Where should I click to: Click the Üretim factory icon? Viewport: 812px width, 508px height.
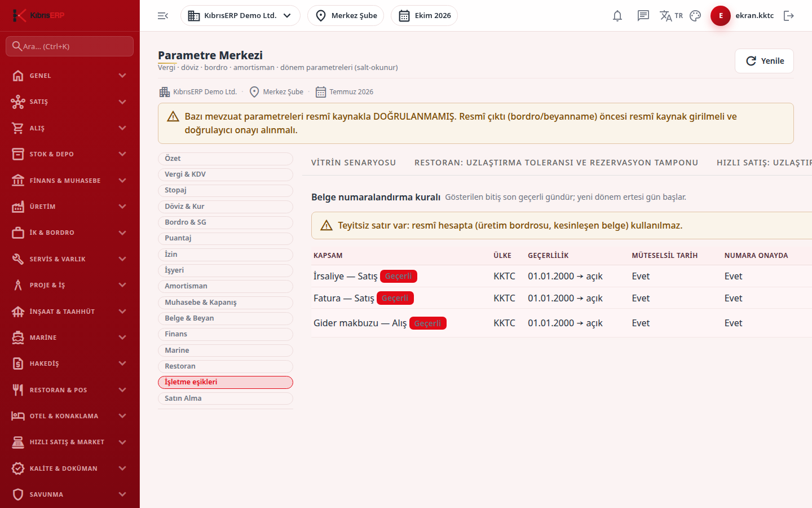(18, 207)
